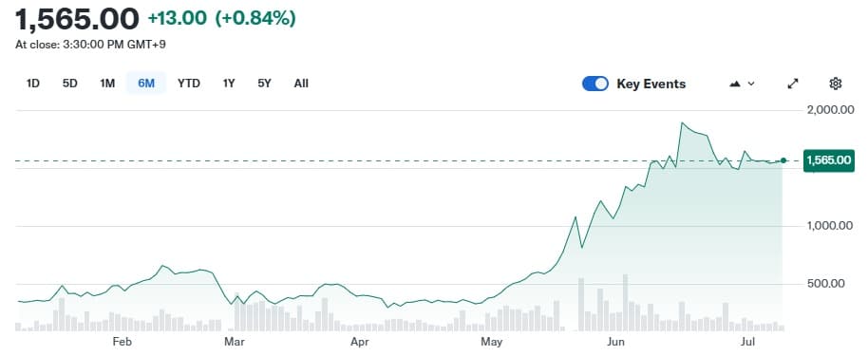Image resolution: width=868 pixels, height=356 pixels.
Task: Show the 5Y price history
Action: 265,84
